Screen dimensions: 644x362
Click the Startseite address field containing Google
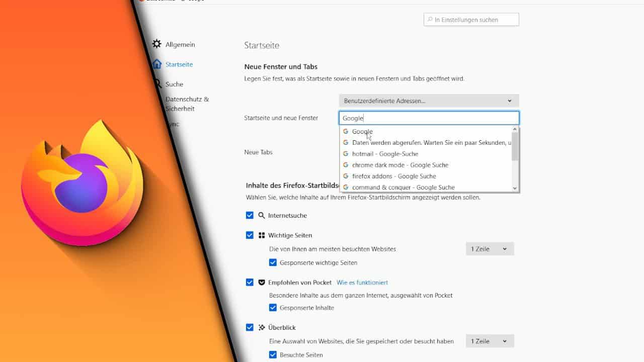click(429, 118)
